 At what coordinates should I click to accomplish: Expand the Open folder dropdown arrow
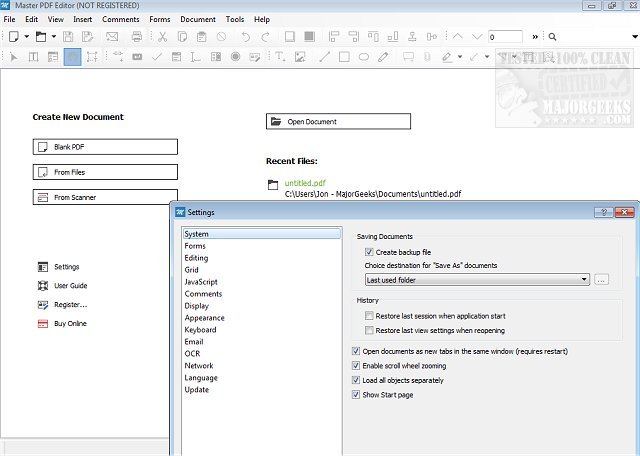[x=52, y=37]
